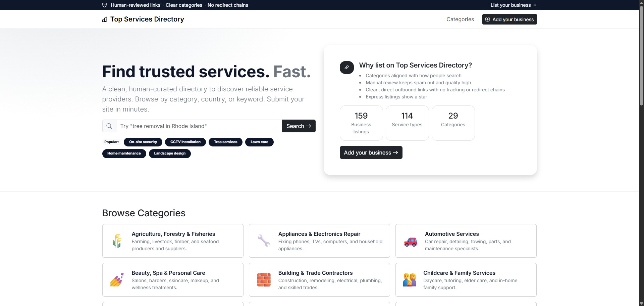Select the Landscape design tag
The height and width of the screenshot is (306, 644).
pos(170,154)
